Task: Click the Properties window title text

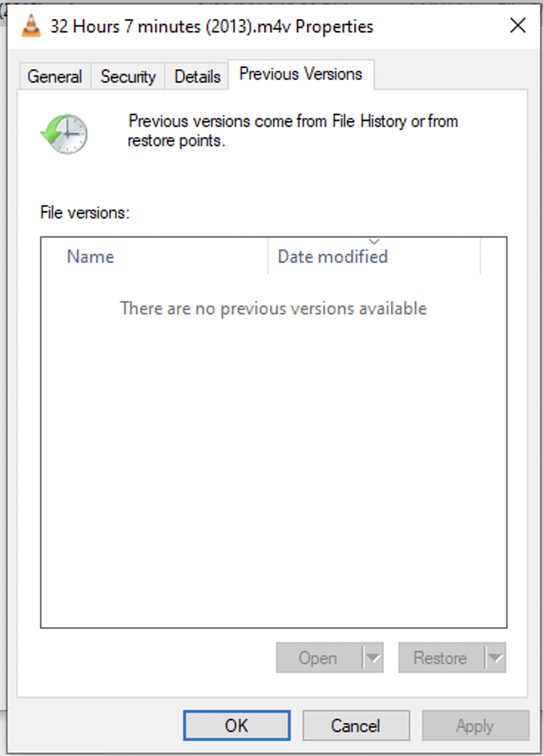Action: tap(212, 27)
